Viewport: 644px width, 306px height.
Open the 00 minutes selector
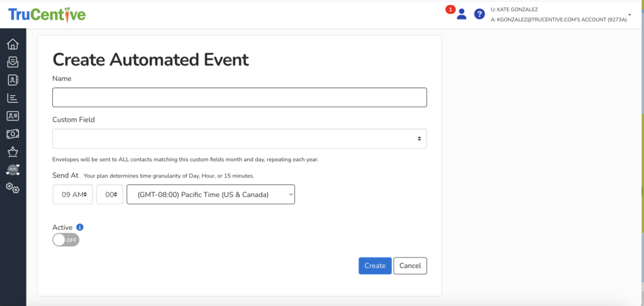click(109, 195)
